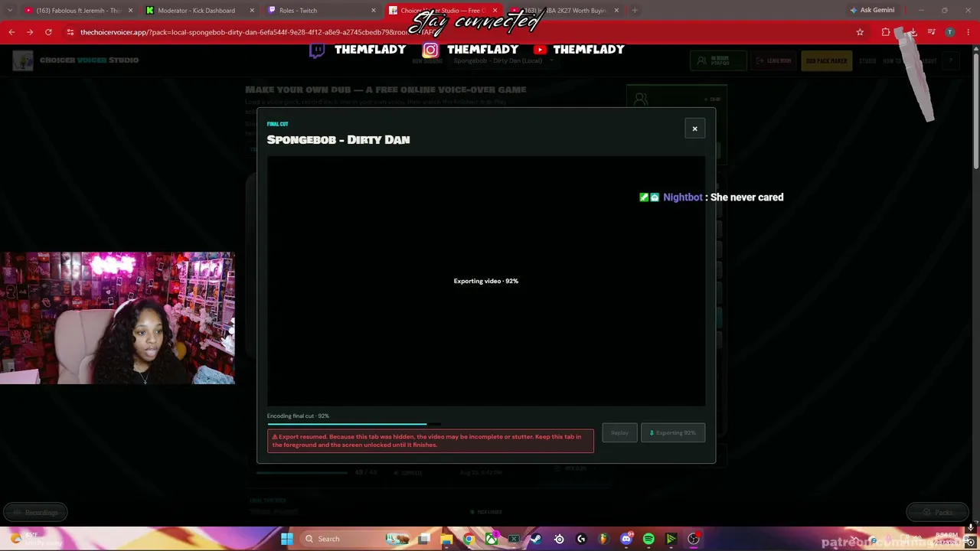This screenshot has height=551, width=980.
Task: Open Discord from the taskbar
Action: click(x=626, y=539)
